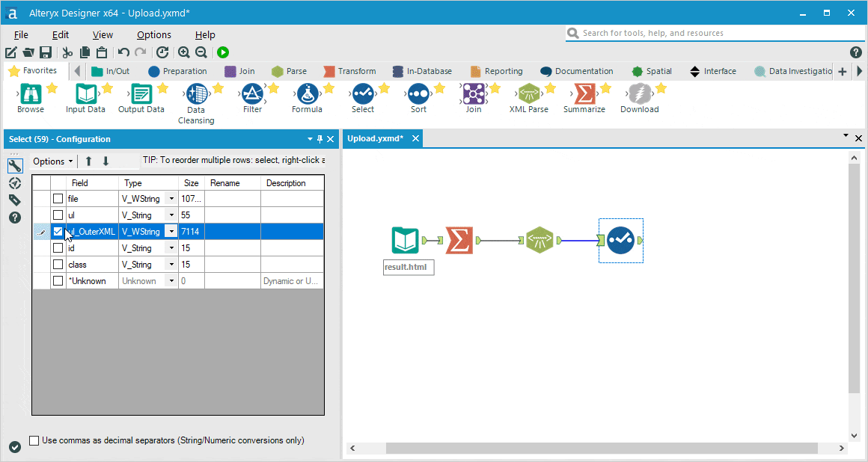Viewport: 868px width, 462px height.
Task: Run the workflow with the green play button
Action: (x=223, y=52)
